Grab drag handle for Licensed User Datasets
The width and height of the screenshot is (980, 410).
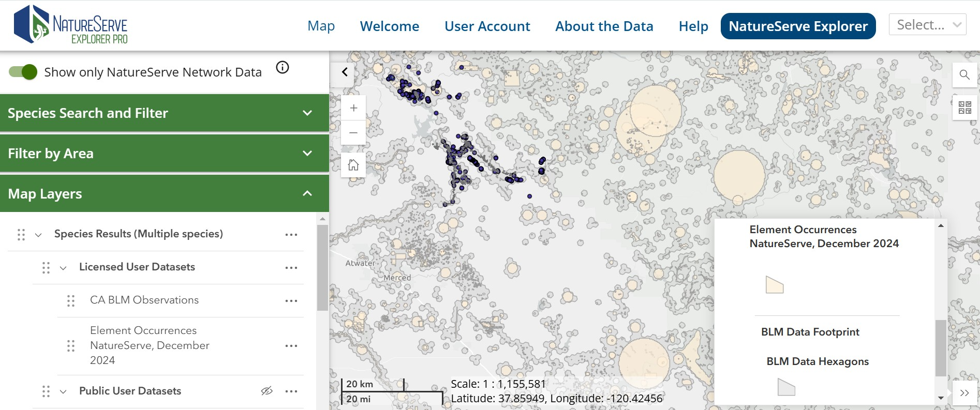[x=46, y=268]
